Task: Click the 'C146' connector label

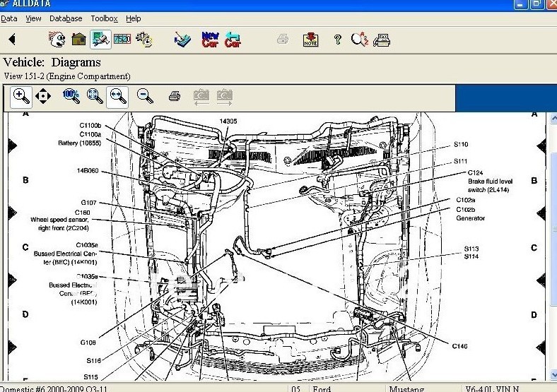Action: tap(459, 346)
